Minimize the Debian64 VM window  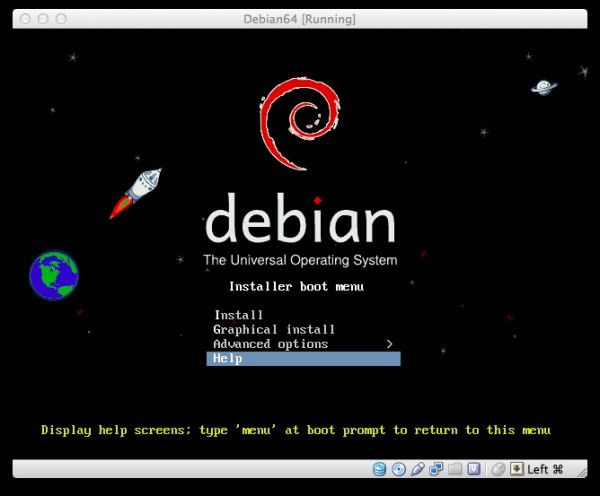(43, 19)
